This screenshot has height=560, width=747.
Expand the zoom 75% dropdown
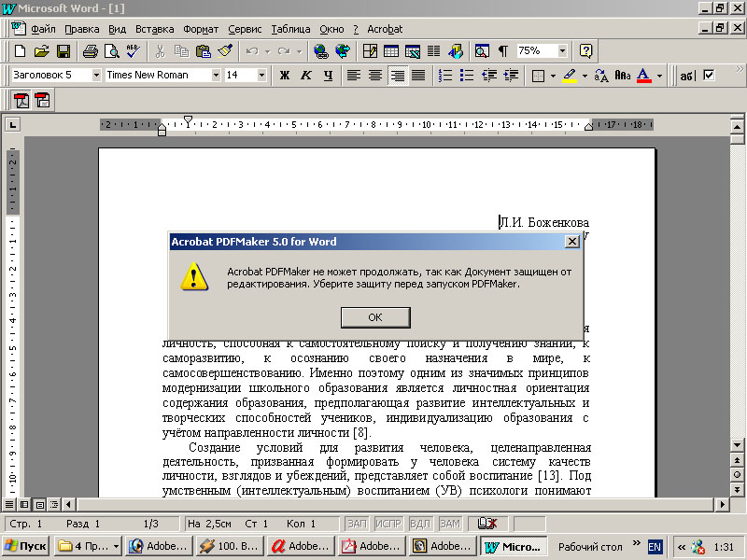(x=563, y=51)
